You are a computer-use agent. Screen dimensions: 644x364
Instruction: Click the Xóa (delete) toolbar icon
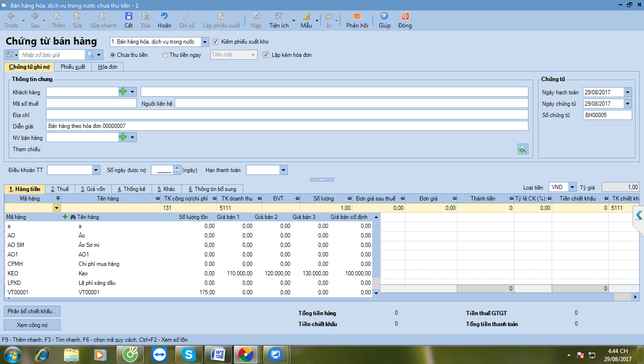[x=145, y=16]
